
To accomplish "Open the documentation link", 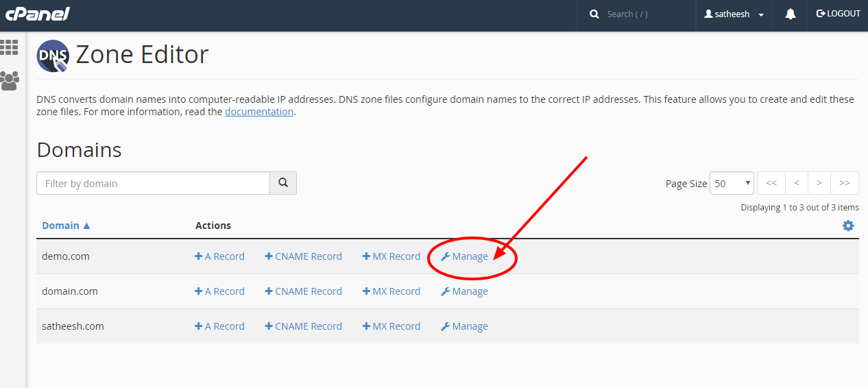I will pyautogui.click(x=259, y=112).
